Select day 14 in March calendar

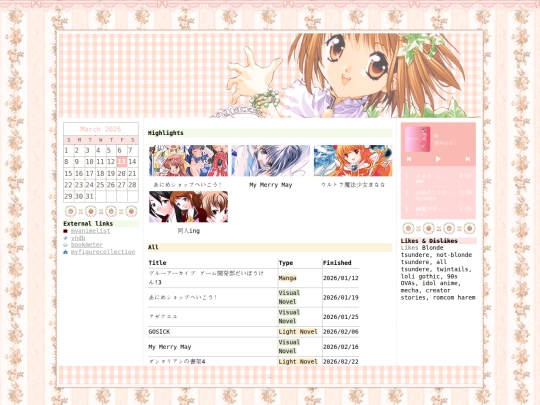coord(132,162)
